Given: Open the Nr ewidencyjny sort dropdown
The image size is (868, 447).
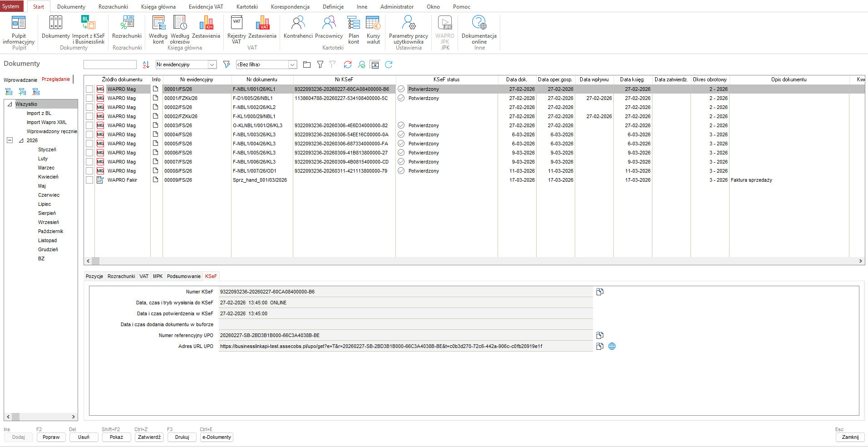Looking at the screenshot, I should (212, 65).
